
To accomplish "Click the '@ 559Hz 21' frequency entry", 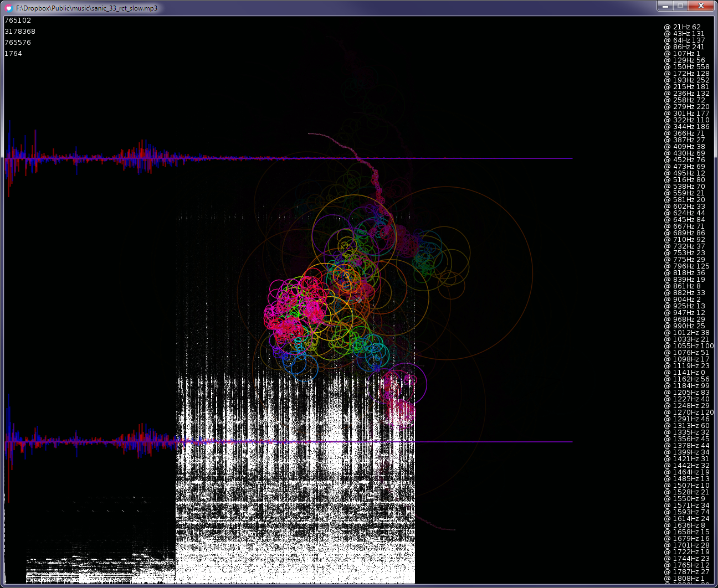I will pyautogui.click(x=685, y=193).
